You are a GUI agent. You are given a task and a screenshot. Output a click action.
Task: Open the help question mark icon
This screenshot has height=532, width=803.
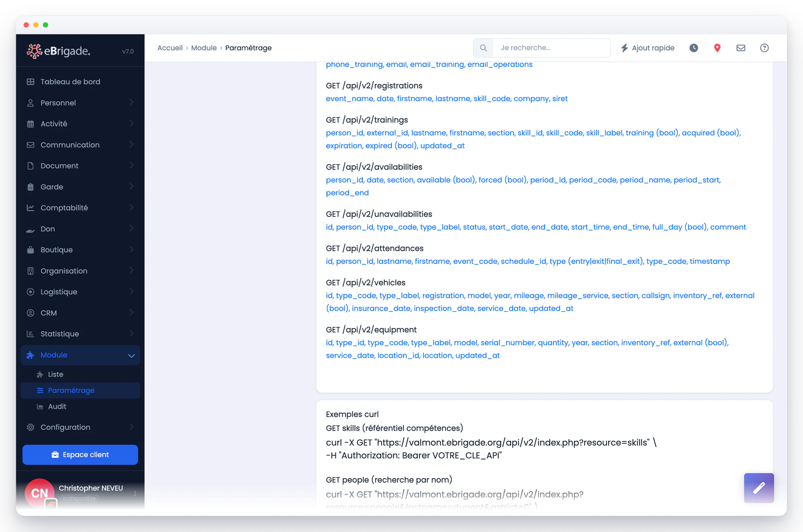(764, 48)
